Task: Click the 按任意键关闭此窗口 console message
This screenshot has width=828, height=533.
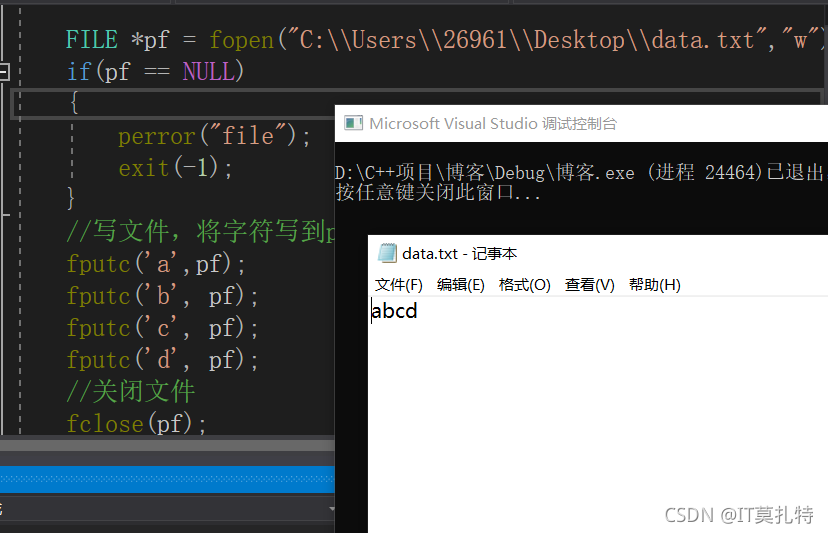Action: point(438,192)
